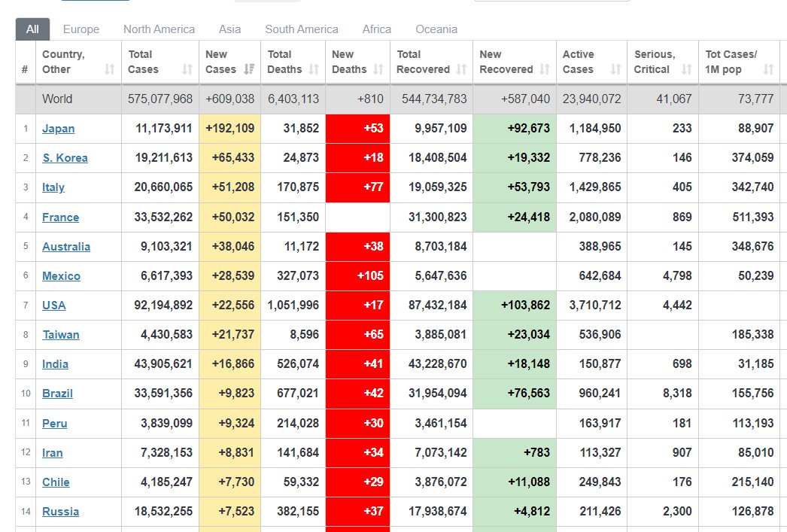Open the USA country link
Screen dimensions: 787x532
pos(53,306)
